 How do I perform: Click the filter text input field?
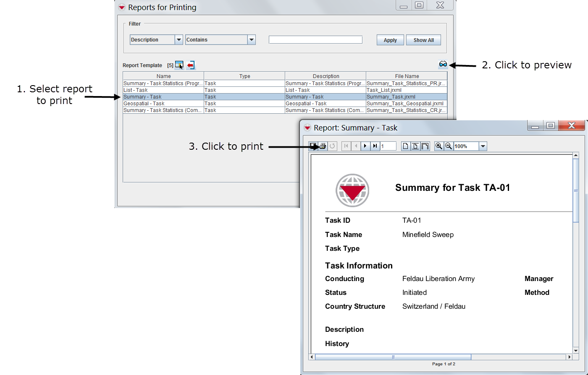click(315, 40)
